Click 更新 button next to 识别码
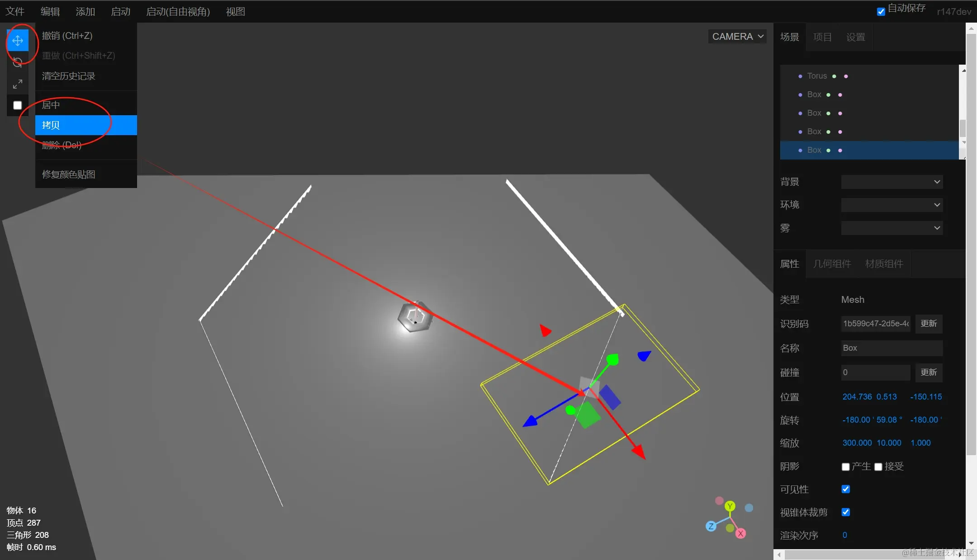 click(x=928, y=324)
